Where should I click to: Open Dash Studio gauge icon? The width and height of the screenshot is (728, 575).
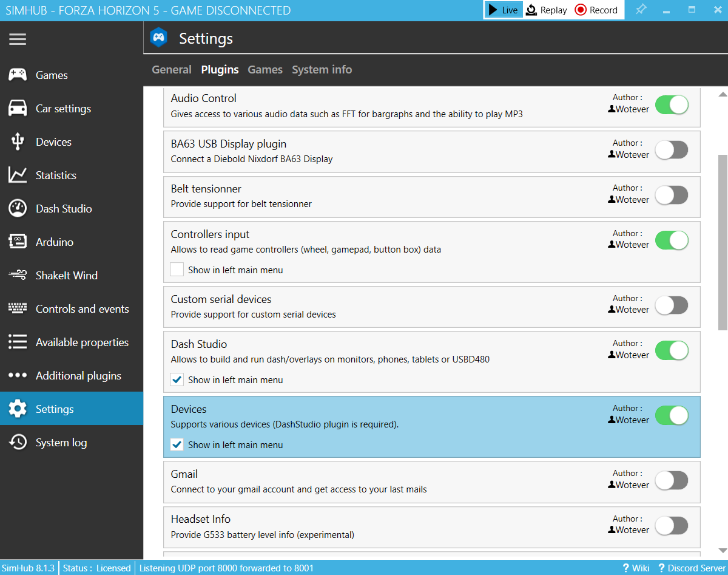(18, 209)
